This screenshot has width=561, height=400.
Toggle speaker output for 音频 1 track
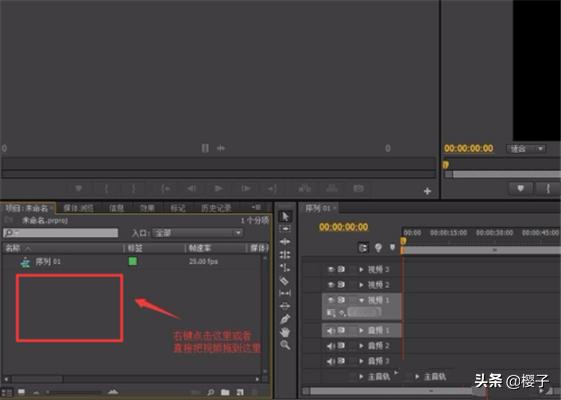coord(331,331)
